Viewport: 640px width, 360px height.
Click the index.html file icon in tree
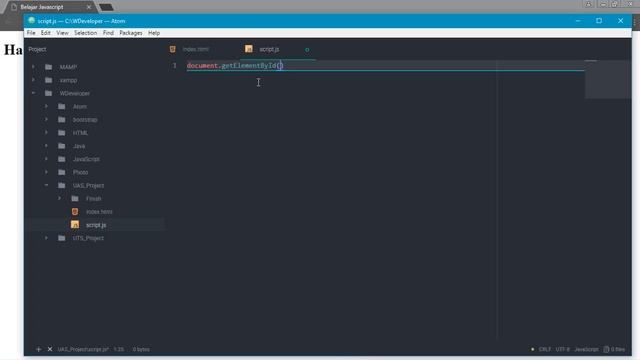pos(75,211)
